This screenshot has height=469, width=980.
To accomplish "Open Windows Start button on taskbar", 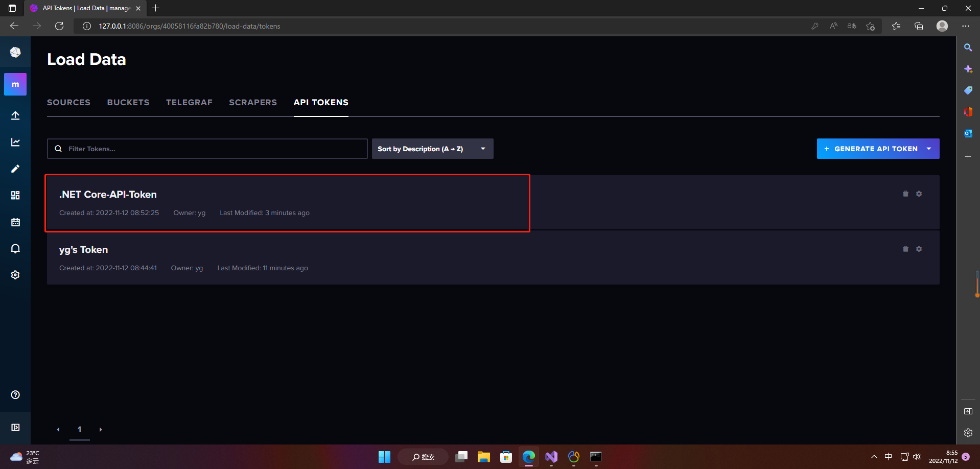I will point(384,457).
